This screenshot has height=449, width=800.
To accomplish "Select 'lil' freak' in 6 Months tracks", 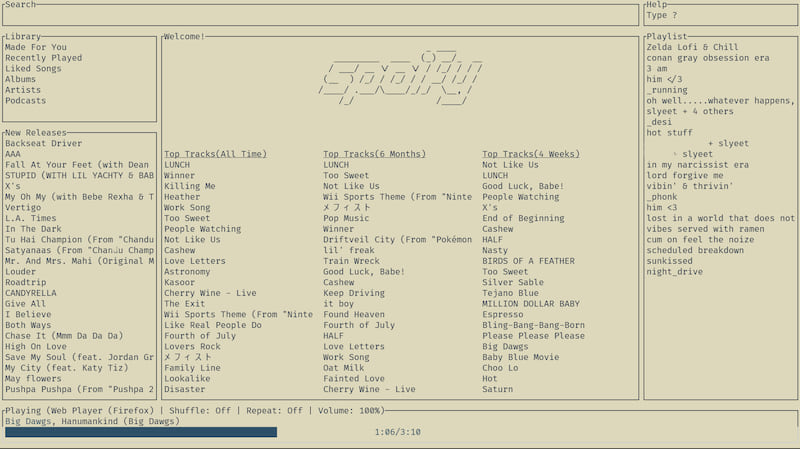I will click(x=349, y=251).
